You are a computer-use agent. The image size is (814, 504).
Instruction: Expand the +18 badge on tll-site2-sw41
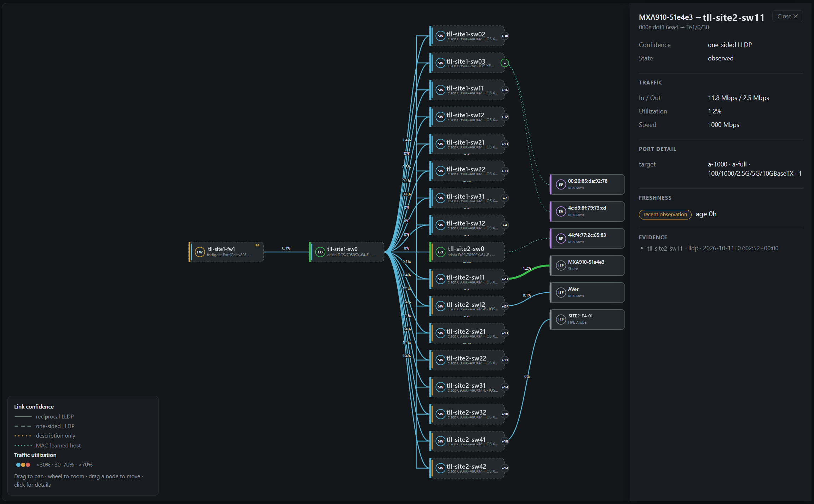pyautogui.click(x=505, y=441)
